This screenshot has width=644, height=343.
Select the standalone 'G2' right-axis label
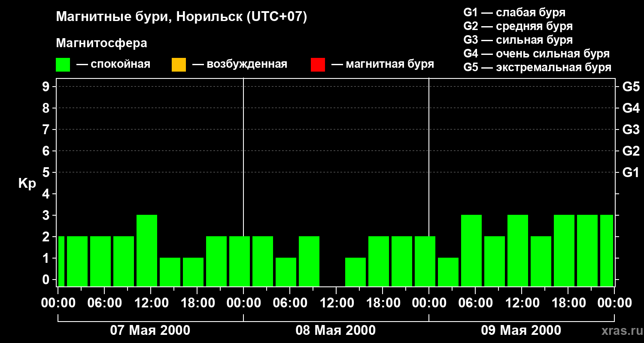[631, 151]
